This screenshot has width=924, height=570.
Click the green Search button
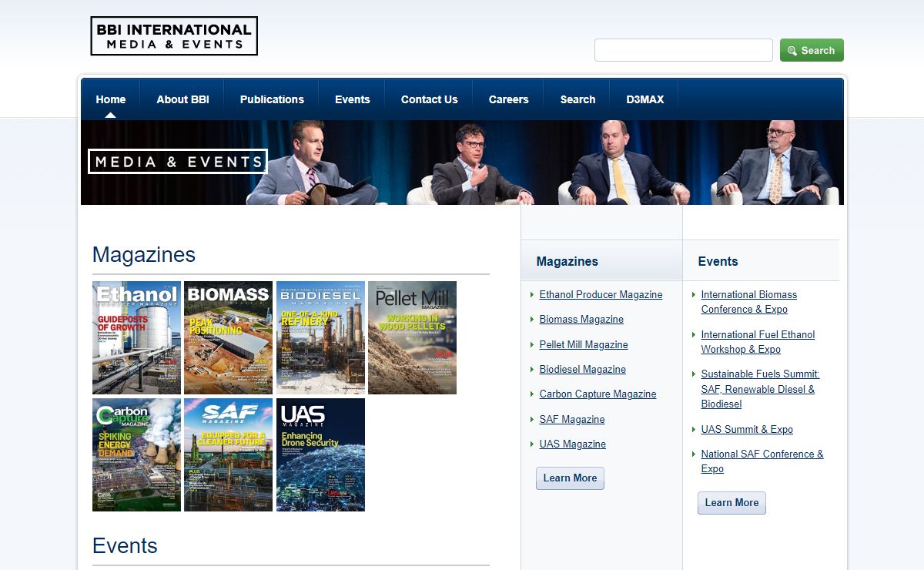pyautogui.click(x=812, y=50)
